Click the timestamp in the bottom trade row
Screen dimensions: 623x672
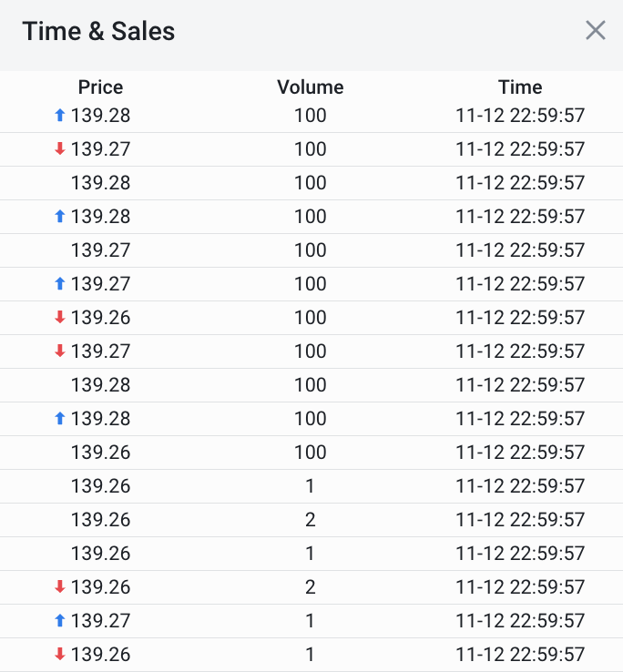[520, 655]
